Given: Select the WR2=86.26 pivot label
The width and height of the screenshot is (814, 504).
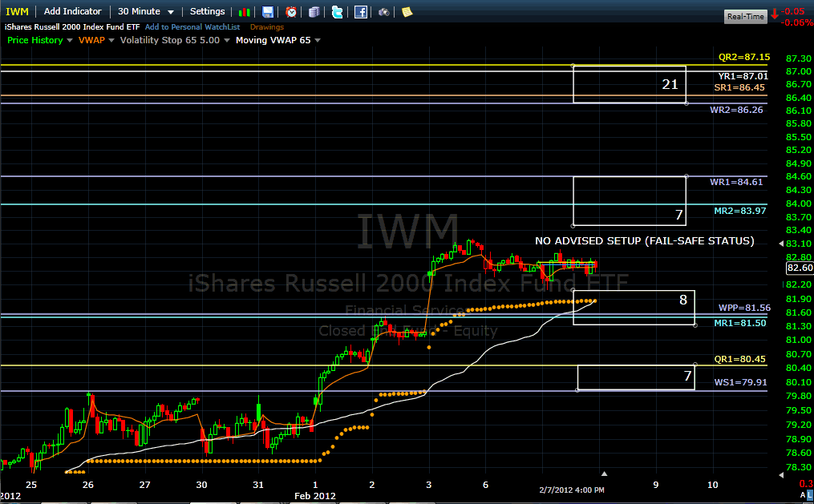Looking at the screenshot, I should coord(737,110).
